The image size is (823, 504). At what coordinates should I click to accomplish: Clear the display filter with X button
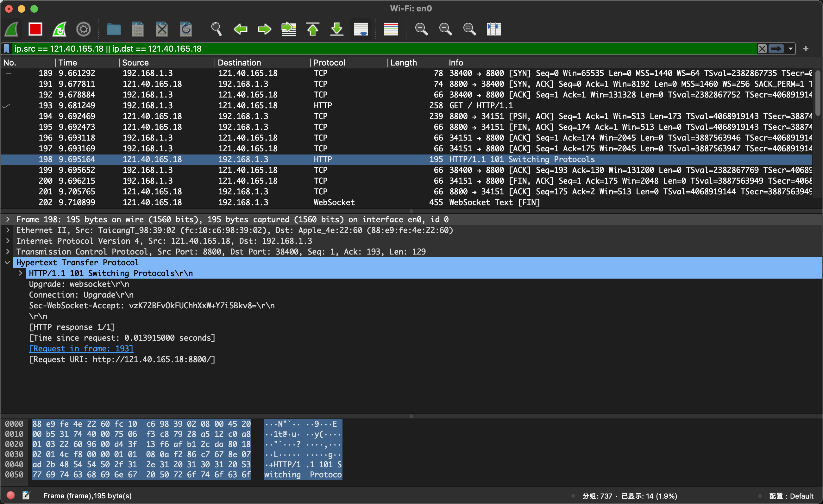coord(762,49)
